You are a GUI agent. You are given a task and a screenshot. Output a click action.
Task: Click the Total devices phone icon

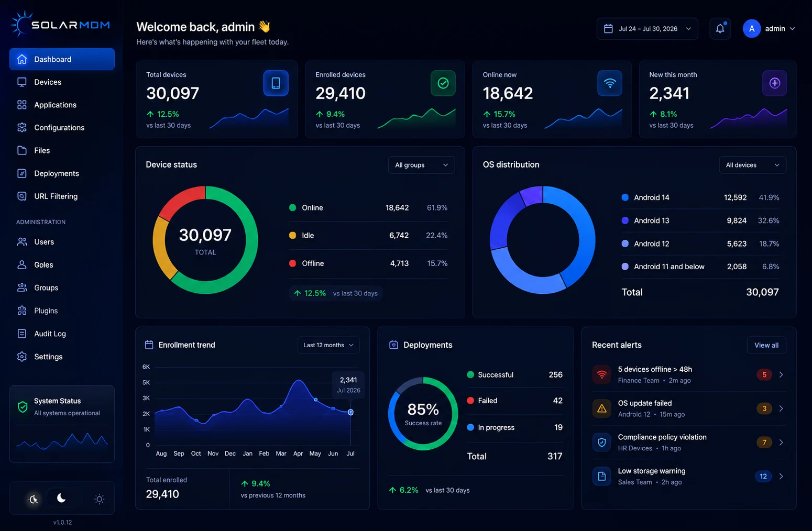[x=276, y=83]
